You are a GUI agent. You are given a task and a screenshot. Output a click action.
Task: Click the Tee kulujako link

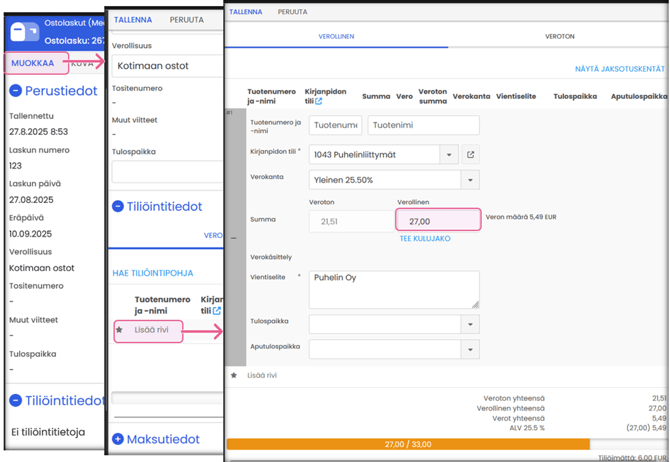click(425, 239)
